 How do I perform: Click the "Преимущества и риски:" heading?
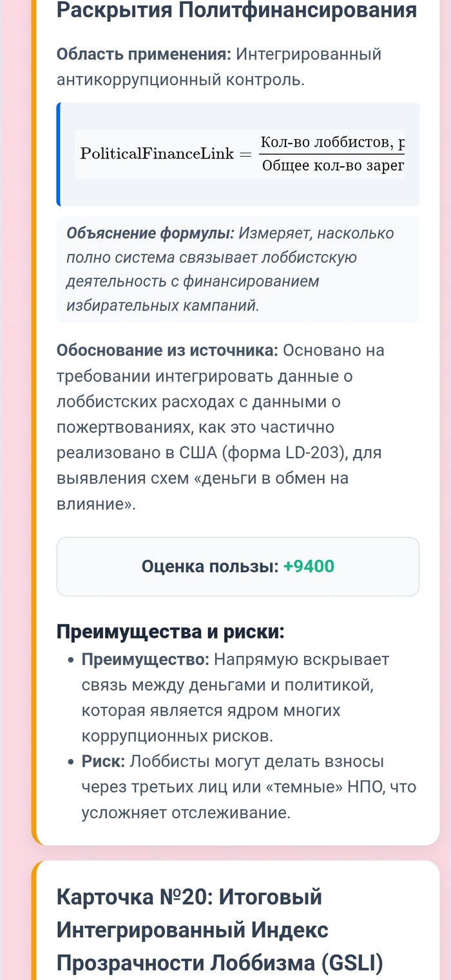pos(171,631)
